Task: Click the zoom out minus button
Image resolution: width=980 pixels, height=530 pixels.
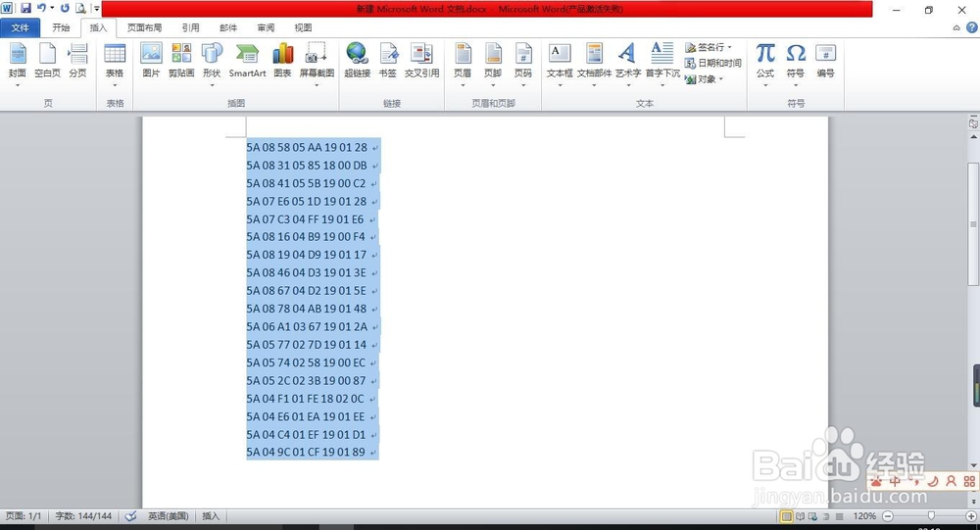Action: point(888,516)
